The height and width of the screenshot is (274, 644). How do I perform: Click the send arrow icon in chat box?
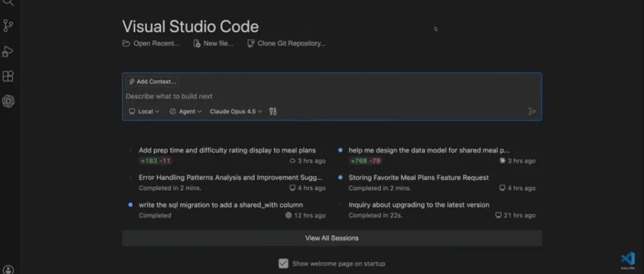click(532, 111)
